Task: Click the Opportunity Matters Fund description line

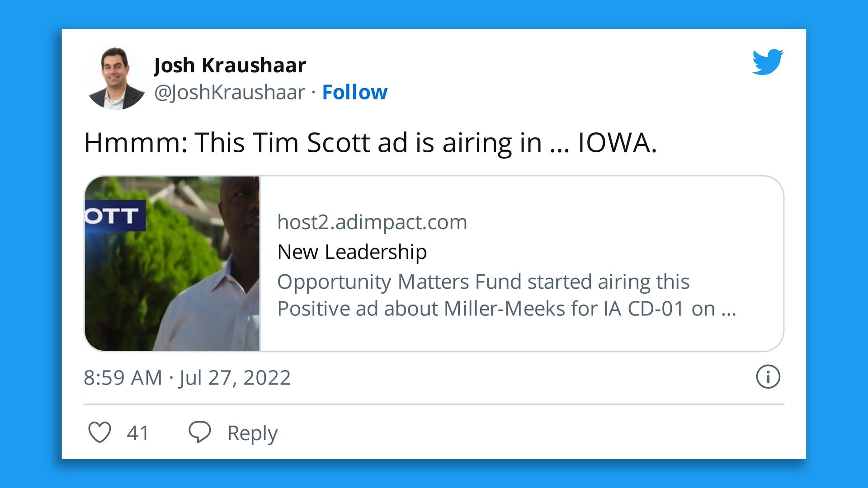Action: (483, 282)
